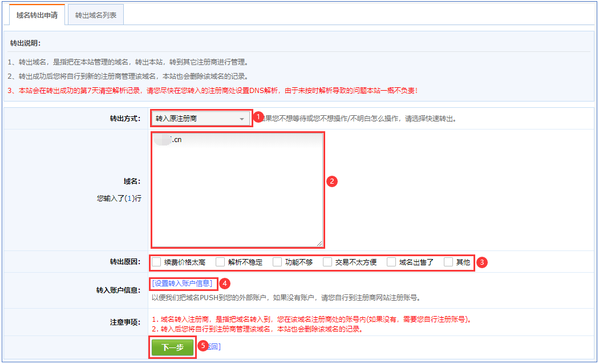Switch to the 域名转出申请 tab
Screen dimensions: 599x364
37,15
